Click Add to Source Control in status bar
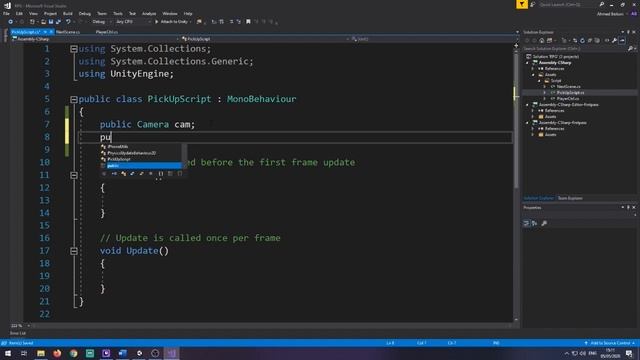This screenshot has width=640, height=360. (x=610, y=343)
